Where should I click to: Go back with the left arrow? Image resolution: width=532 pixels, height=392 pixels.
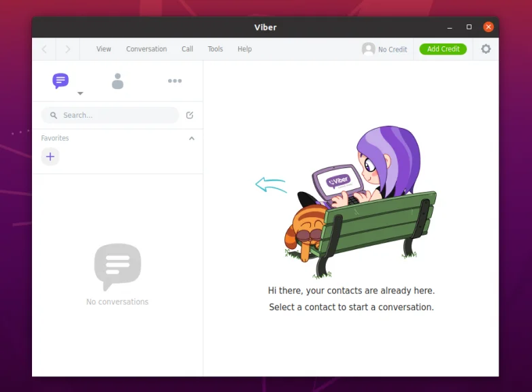(44, 49)
